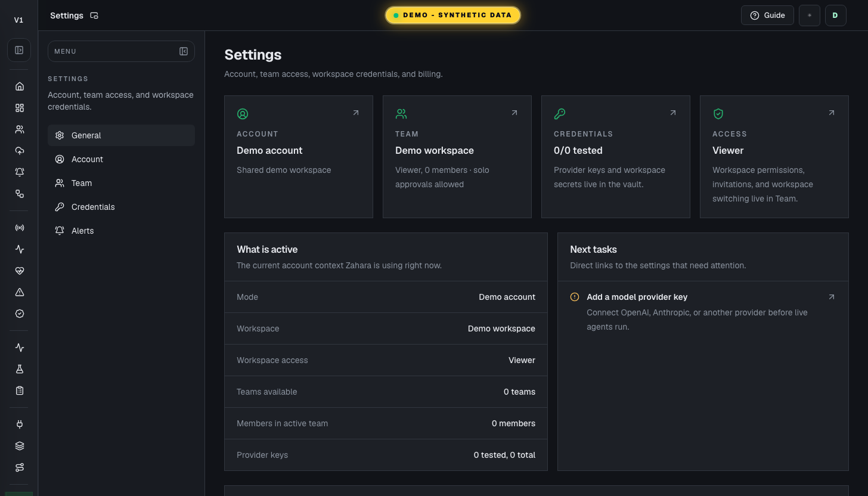The image size is (868, 496).
Task: Click the '0 teams' value
Action: (519, 392)
